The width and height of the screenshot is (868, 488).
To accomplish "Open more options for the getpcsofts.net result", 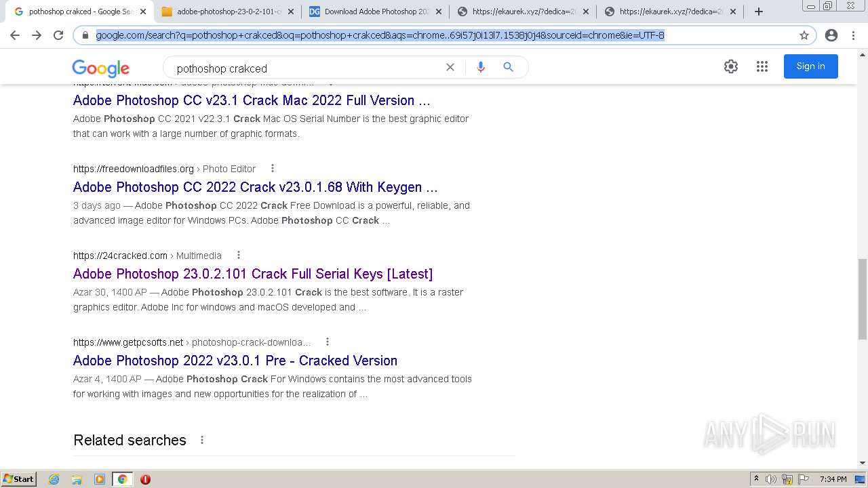I will [x=328, y=342].
